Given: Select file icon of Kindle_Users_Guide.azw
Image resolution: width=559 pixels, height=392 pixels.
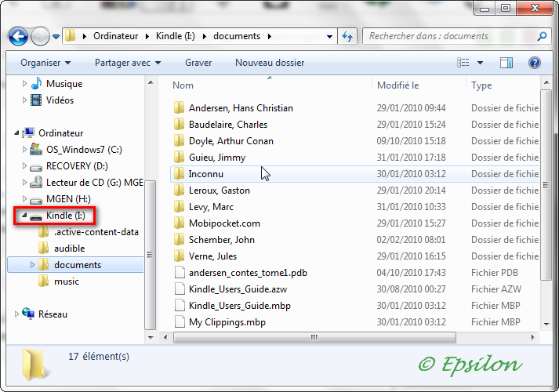Looking at the screenshot, I should coord(180,289).
